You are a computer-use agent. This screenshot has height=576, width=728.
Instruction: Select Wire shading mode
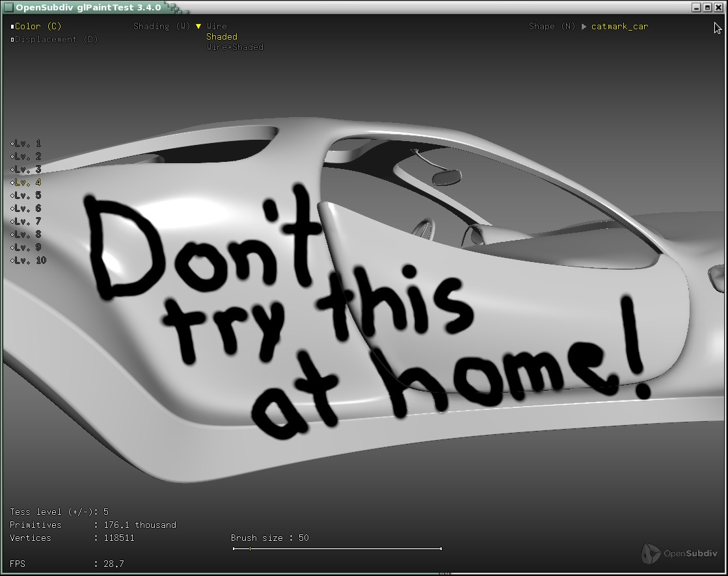217,27
